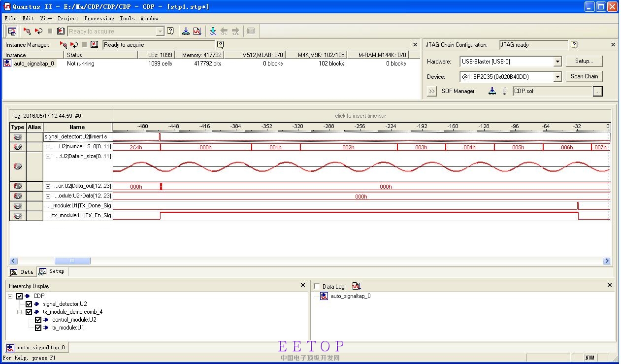Click the attach SOF file paperclip icon
Viewport: 621px width, 364px height.
pos(504,91)
